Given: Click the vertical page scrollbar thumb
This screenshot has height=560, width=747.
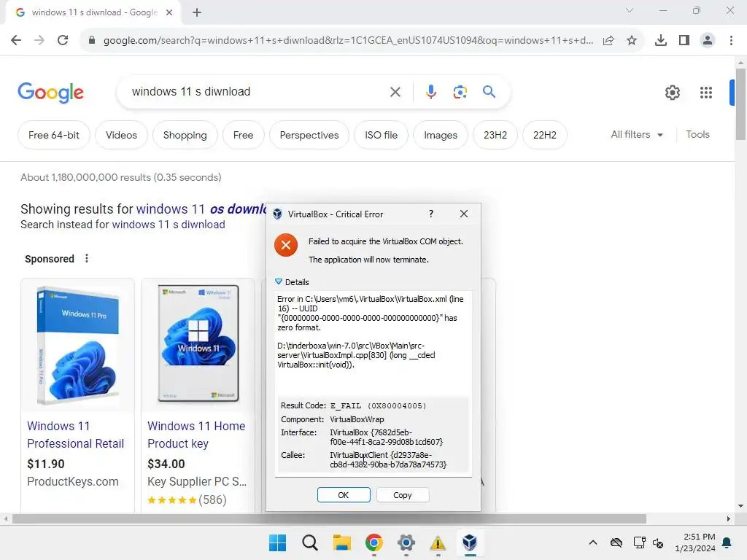Looking at the screenshot, I should coord(740,104).
